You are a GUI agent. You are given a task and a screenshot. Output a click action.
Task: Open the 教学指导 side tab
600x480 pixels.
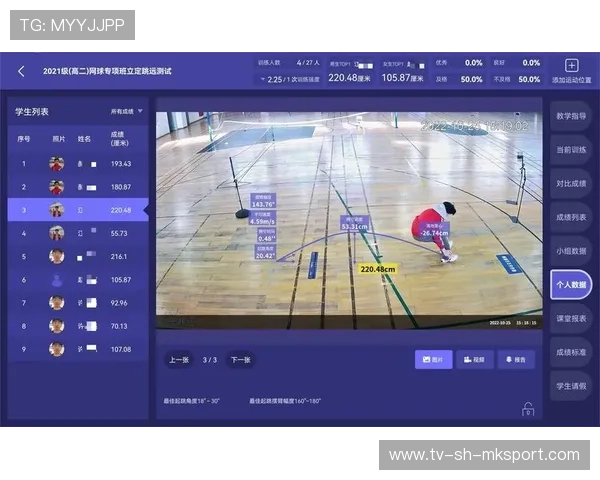point(571,116)
